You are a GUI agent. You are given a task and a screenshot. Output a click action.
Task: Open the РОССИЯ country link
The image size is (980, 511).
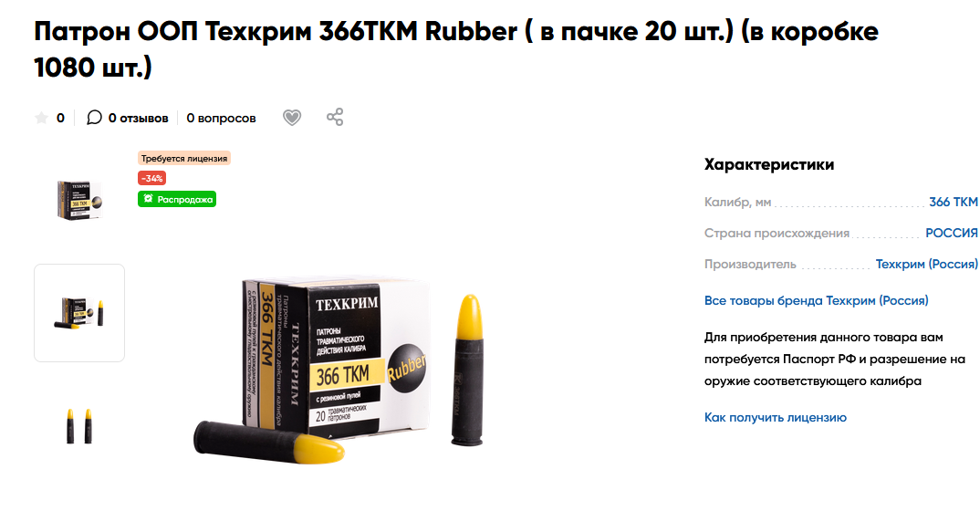pos(951,233)
